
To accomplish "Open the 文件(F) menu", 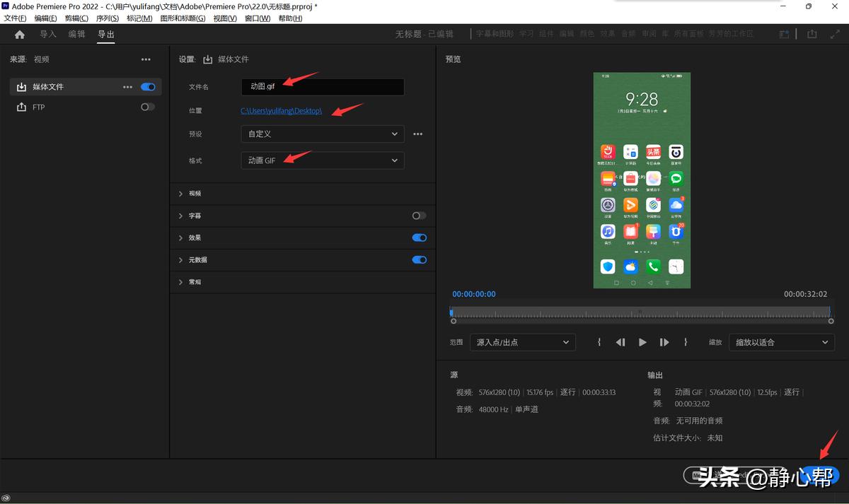I will point(16,18).
